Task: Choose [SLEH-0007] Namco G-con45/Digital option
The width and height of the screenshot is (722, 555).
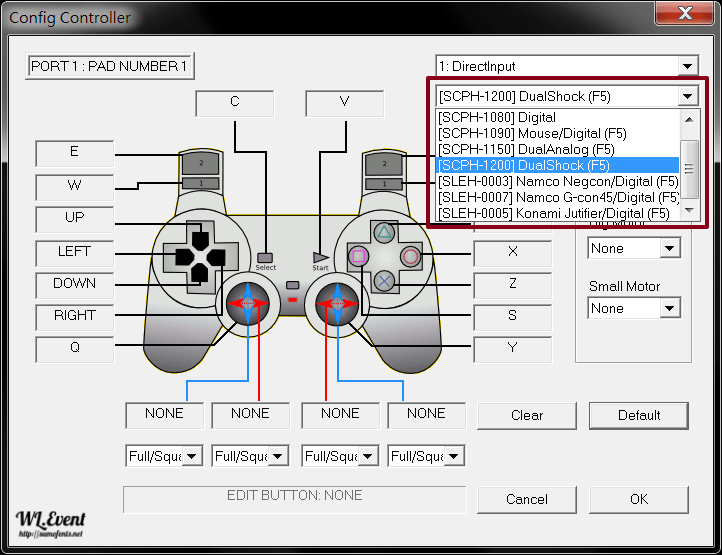Action: click(557, 197)
